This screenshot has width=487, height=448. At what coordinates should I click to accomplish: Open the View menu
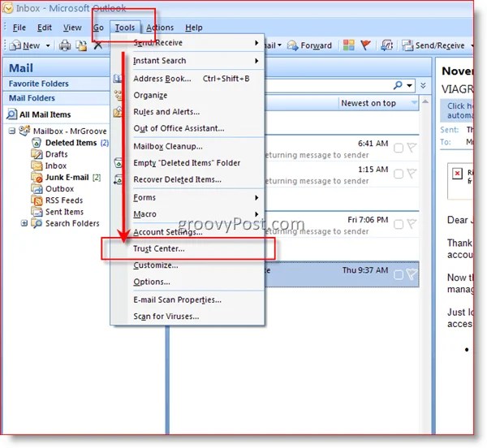tap(72, 28)
